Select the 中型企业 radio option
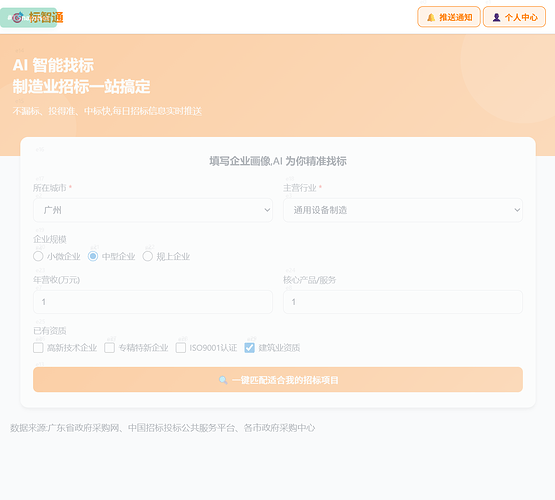This screenshot has height=500, width=555. pyautogui.click(x=93, y=256)
